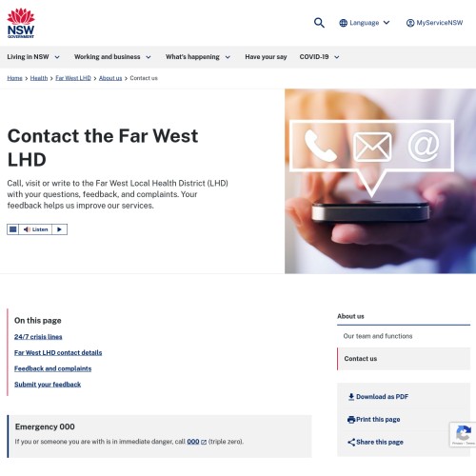Click the MyServiceNSW account icon
This screenshot has width=476, height=476.
[410, 23]
